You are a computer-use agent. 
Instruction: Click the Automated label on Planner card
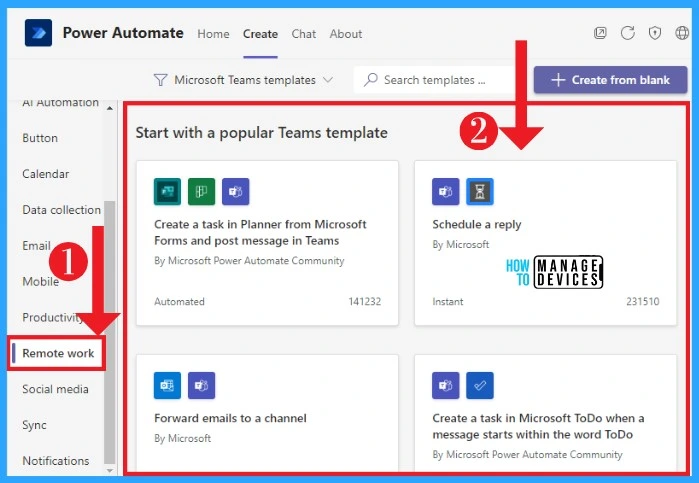click(179, 301)
